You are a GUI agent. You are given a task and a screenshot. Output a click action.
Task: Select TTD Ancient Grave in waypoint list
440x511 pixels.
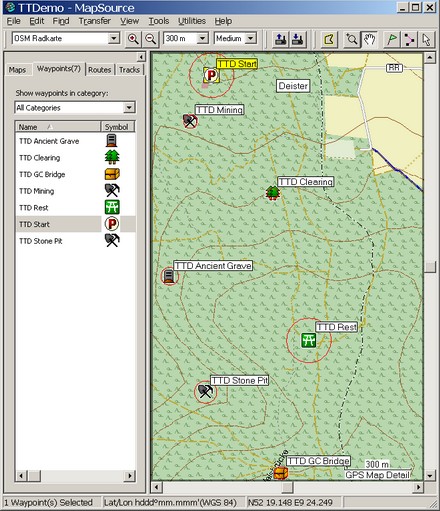pyautogui.click(x=49, y=141)
